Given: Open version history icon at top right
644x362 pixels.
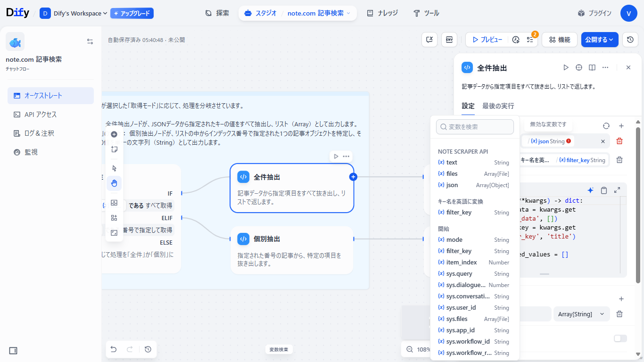Looking at the screenshot, I should 630,40.
